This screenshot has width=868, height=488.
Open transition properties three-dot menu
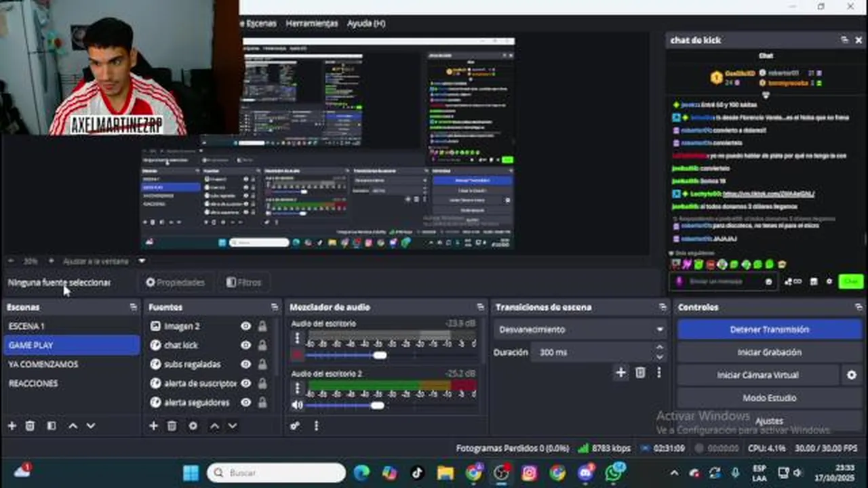tap(658, 372)
